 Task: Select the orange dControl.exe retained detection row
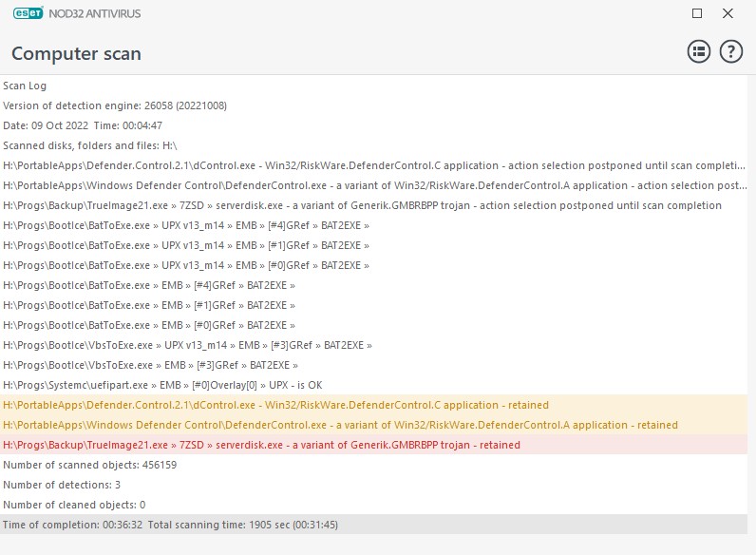275,405
